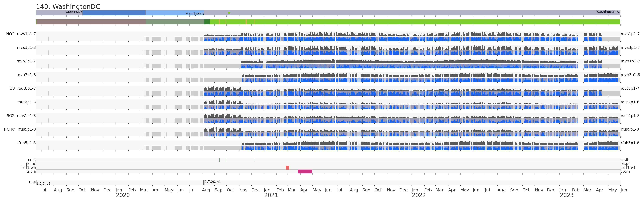This screenshot has width=644, height=202.
Task: Click the red hs.f1.wh event block
Action: point(287,167)
